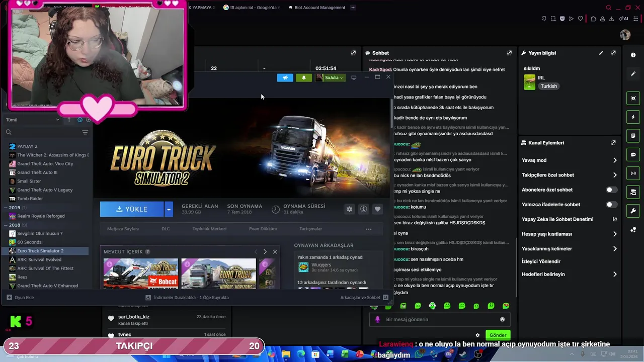Screen dimensions: 644x362
Task: Click the Bir mesaj gönderin input field
Action: coord(440,319)
